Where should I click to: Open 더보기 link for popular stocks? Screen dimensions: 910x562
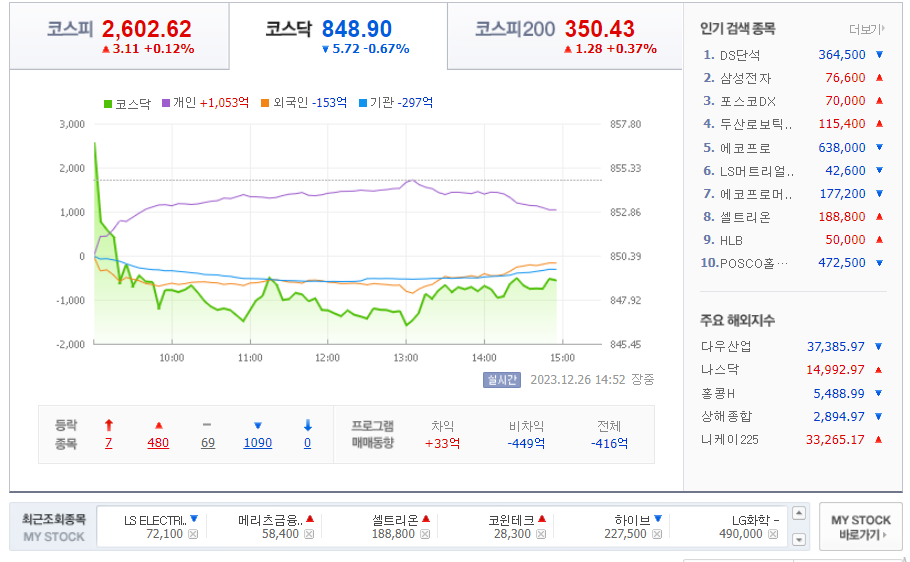coord(866,29)
